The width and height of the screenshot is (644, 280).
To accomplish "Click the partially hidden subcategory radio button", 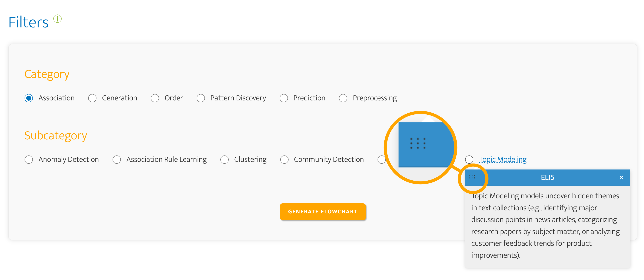I will 381,159.
